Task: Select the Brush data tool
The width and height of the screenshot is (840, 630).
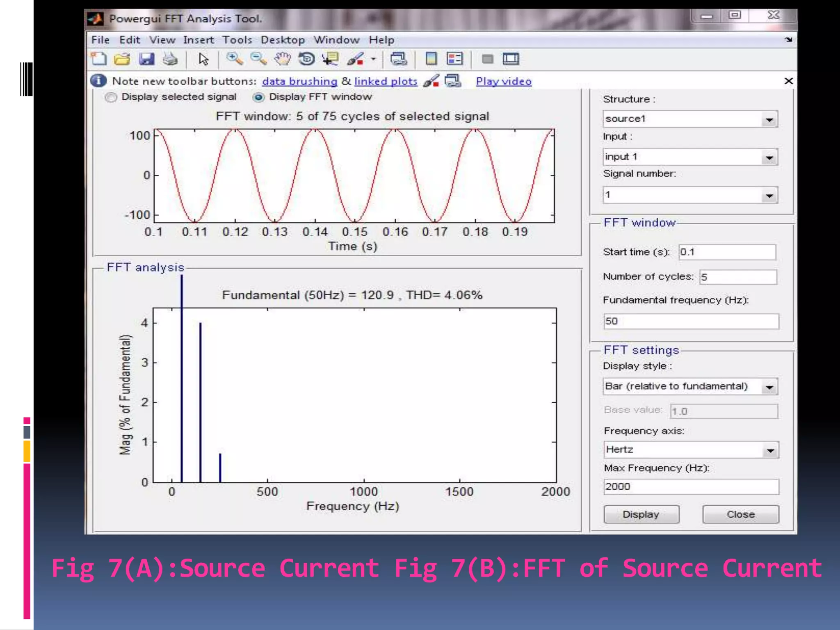Action: pos(355,59)
